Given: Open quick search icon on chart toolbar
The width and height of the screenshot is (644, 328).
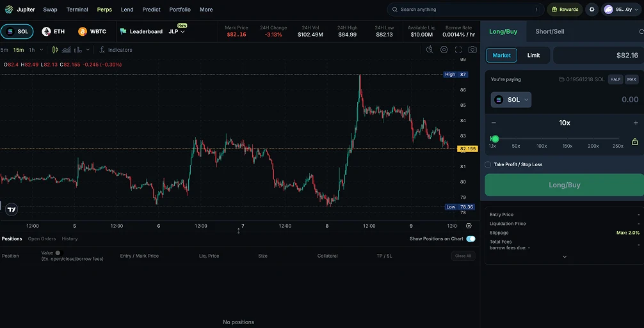Looking at the screenshot, I should pyautogui.click(x=430, y=50).
